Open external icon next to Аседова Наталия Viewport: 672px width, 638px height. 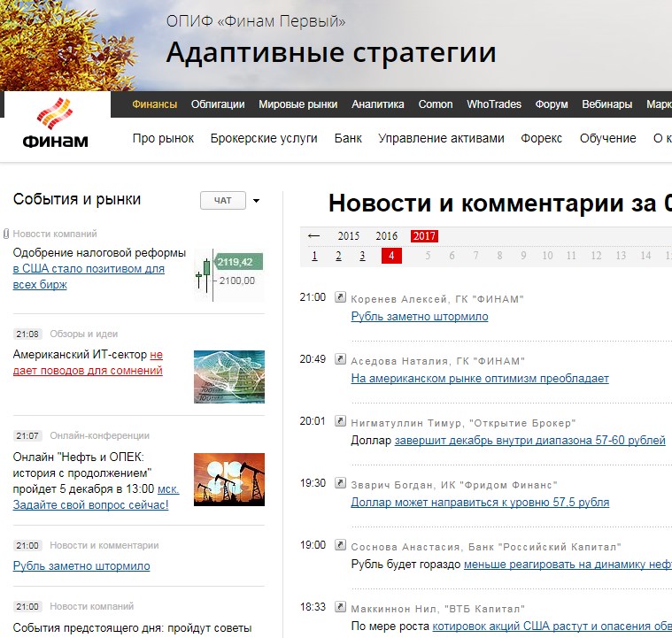[x=340, y=359]
